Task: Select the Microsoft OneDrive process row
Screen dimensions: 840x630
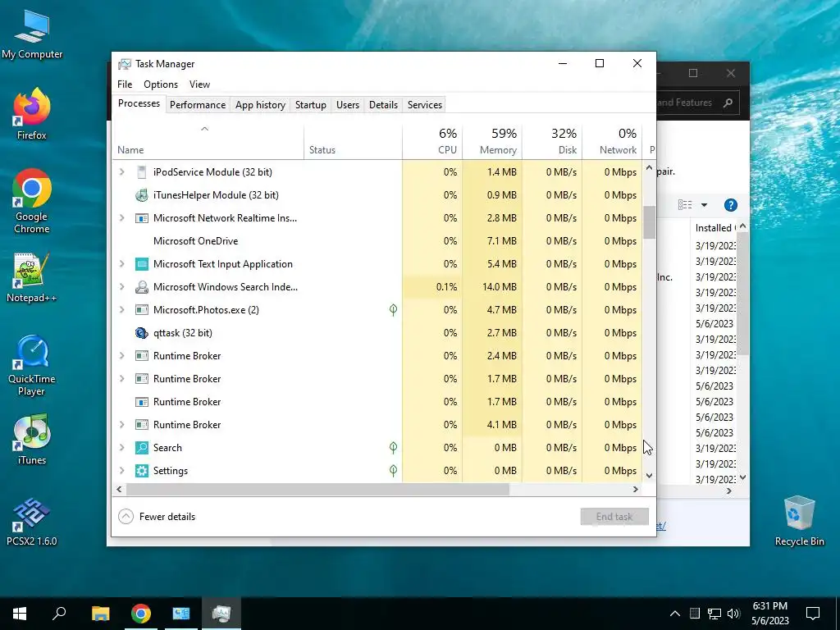Action: [377, 241]
